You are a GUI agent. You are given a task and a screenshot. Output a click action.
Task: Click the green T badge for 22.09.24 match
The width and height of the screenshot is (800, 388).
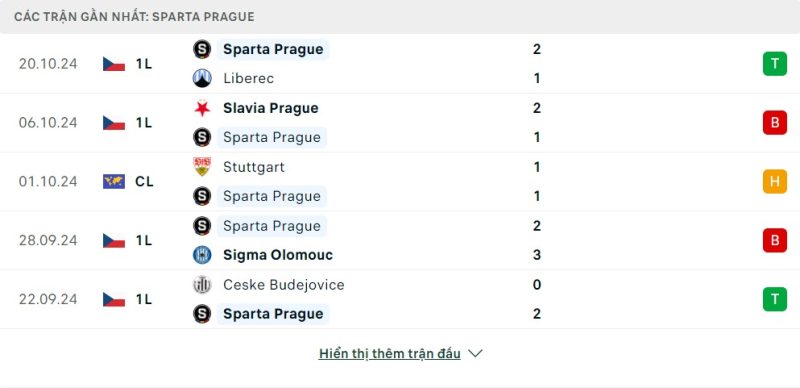[x=774, y=299]
